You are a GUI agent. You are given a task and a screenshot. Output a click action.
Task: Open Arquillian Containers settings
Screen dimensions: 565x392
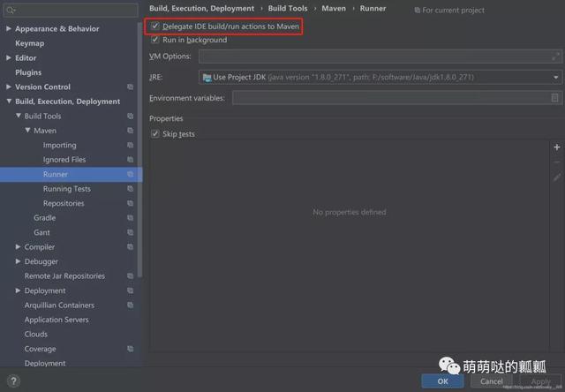[x=59, y=305]
